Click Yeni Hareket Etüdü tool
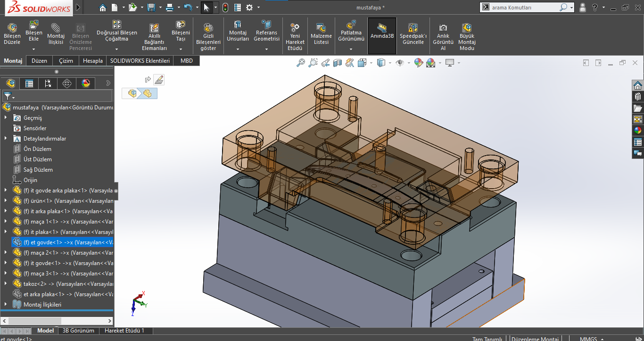 [295, 37]
